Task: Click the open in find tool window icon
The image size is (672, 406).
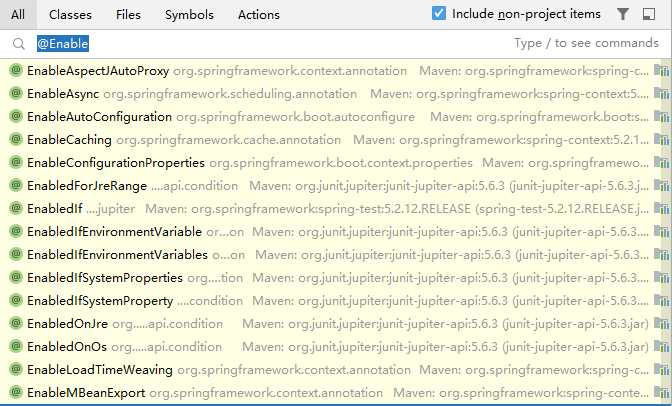Action: 649,14
